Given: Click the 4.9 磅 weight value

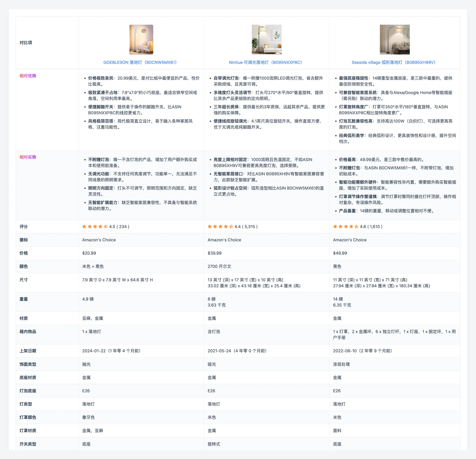Looking at the screenshot, I should click(88, 299).
